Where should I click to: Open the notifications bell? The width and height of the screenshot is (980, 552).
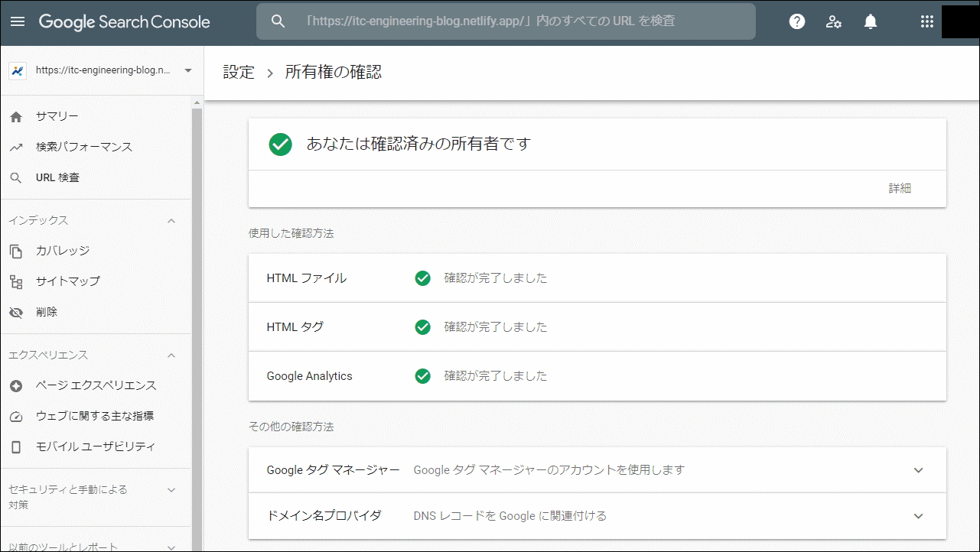(x=871, y=21)
